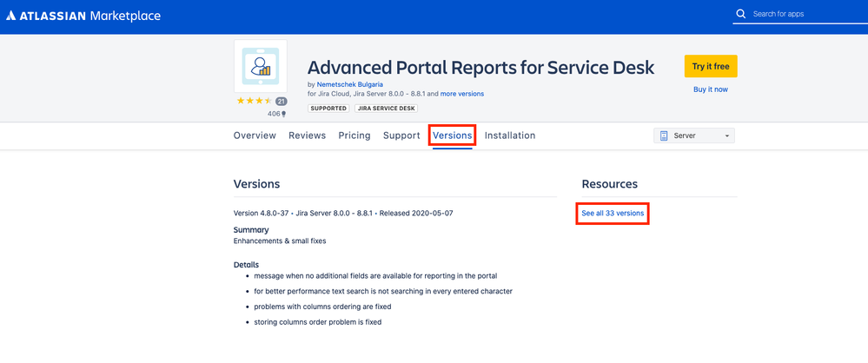The height and width of the screenshot is (363, 868).
Task: Click the Resources heading
Action: 609,184
